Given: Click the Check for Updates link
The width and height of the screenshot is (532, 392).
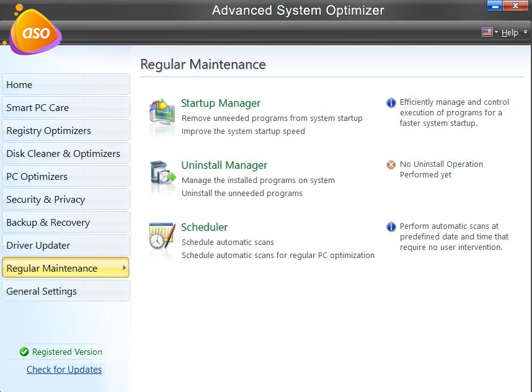Looking at the screenshot, I should pos(64,370).
